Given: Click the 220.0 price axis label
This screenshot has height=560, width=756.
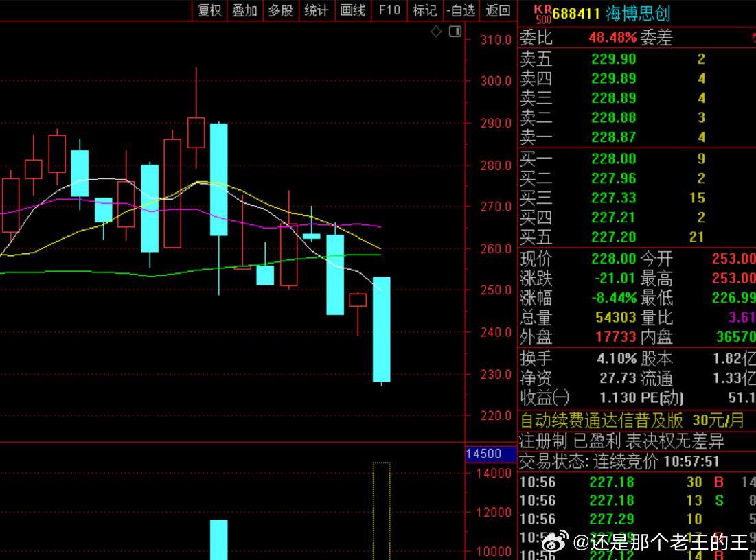Looking at the screenshot, I should [x=495, y=415].
